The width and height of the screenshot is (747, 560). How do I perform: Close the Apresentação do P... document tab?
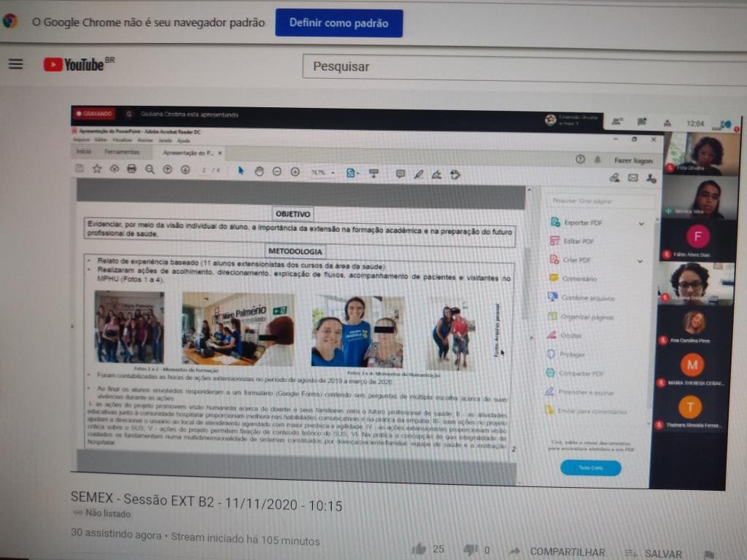coord(220,153)
